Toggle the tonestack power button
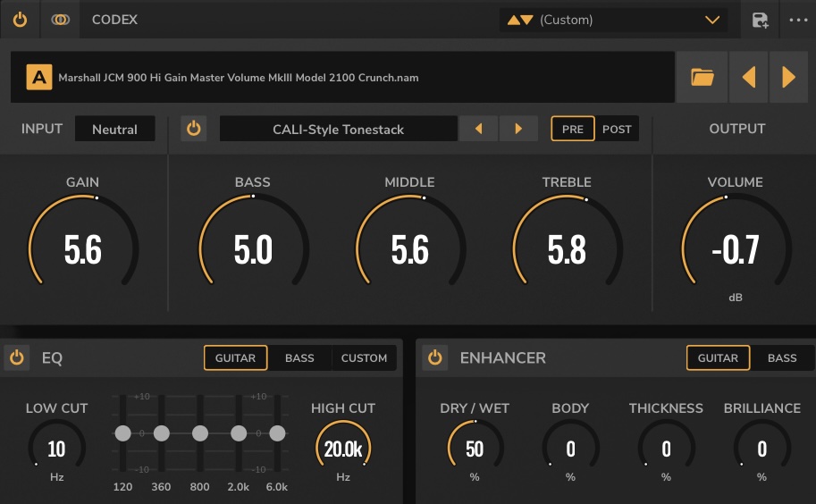The height and width of the screenshot is (504, 816). click(x=194, y=129)
